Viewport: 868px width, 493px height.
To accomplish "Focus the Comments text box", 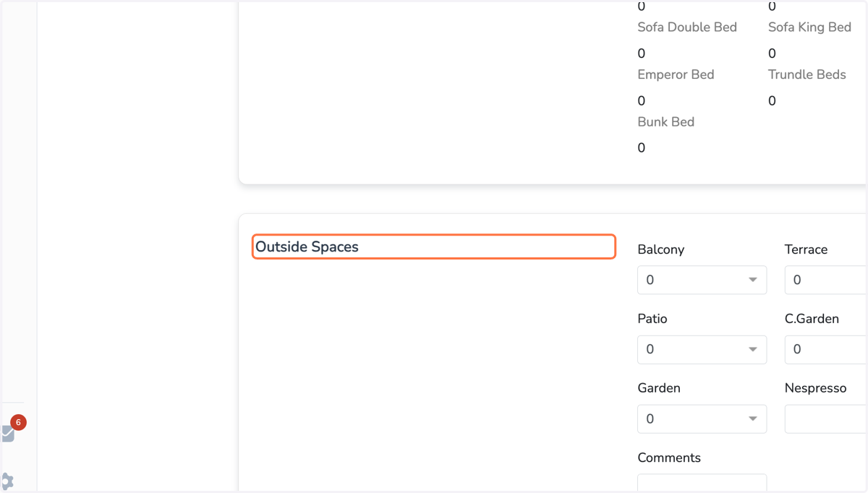I will pyautogui.click(x=702, y=483).
